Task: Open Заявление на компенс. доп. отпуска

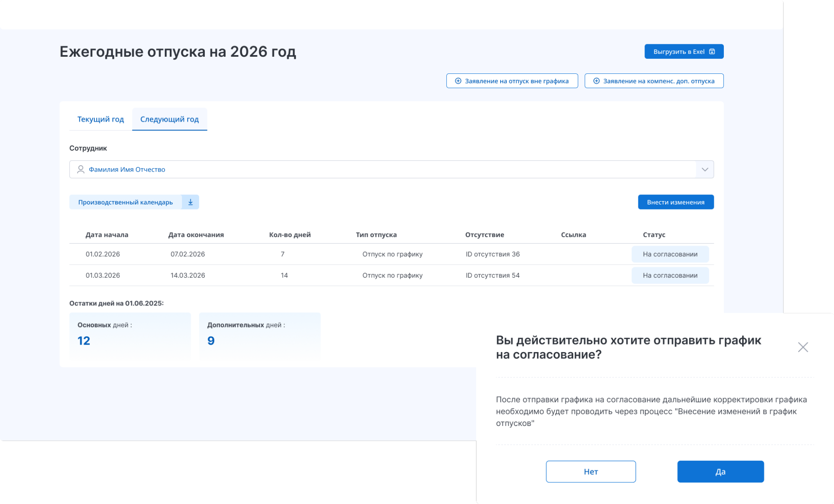Action: pyautogui.click(x=658, y=81)
